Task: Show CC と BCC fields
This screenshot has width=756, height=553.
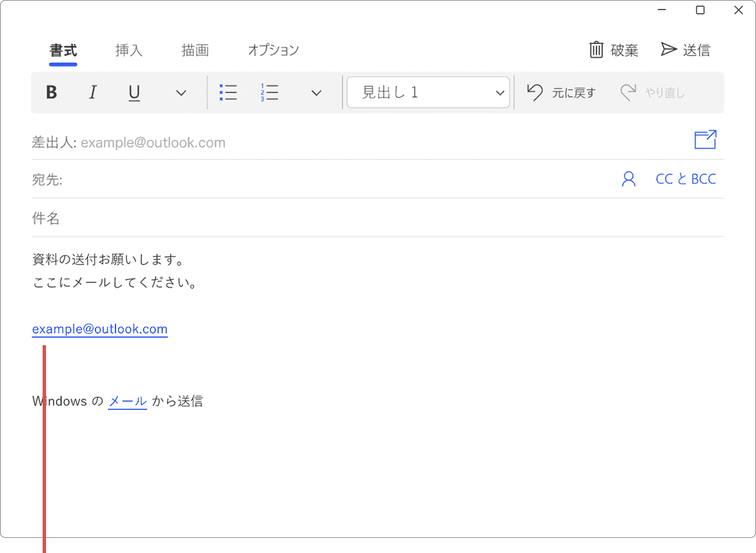Action: pyautogui.click(x=685, y=180)
